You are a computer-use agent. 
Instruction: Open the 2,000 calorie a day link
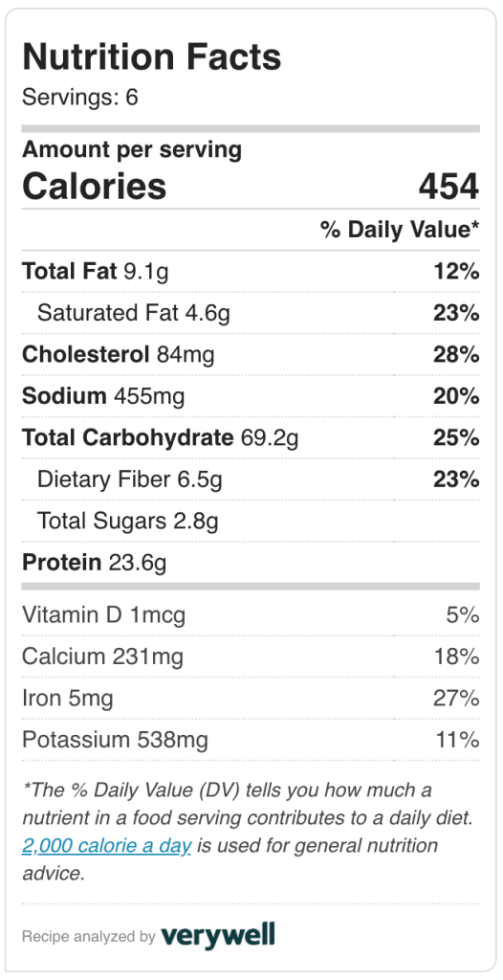107,846
